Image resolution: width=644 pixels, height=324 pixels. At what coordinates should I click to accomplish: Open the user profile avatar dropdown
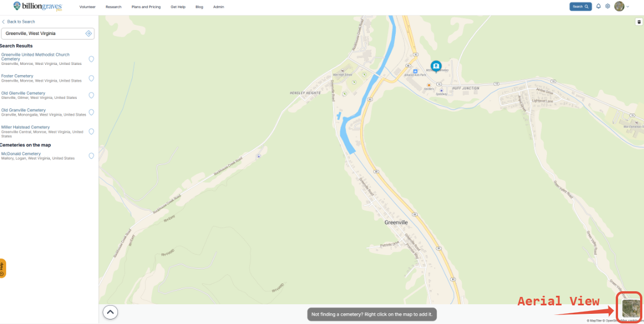point(621,7)
